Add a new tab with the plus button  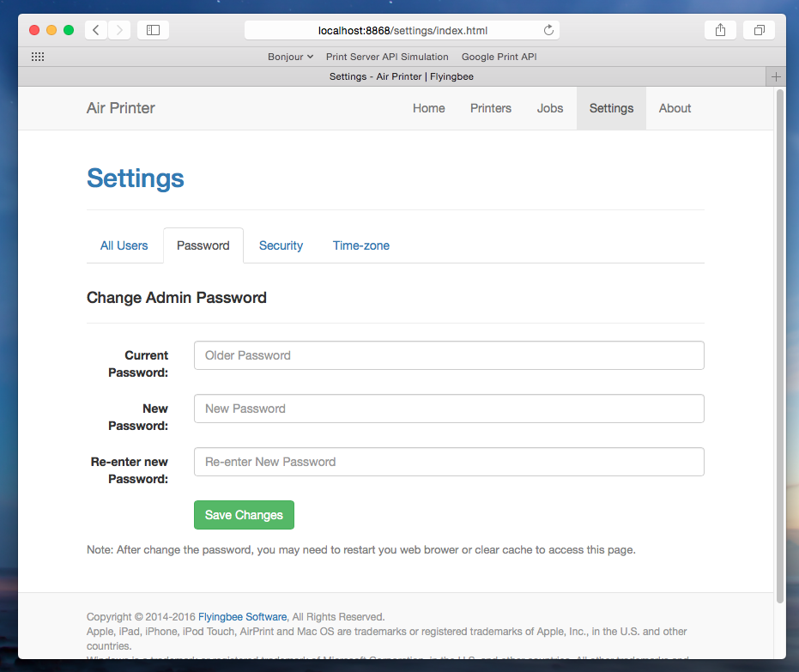click(776, 77)
